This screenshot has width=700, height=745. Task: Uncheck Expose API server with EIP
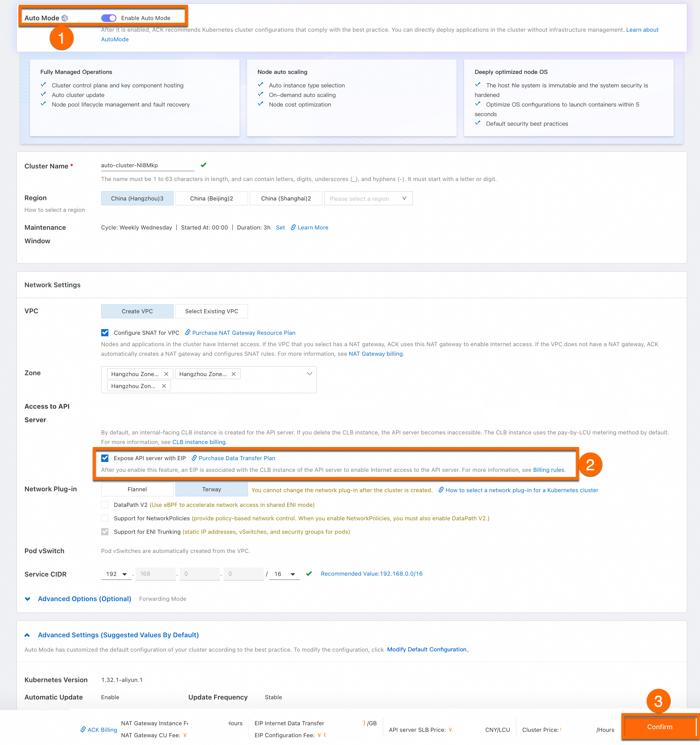coord(105,458)
